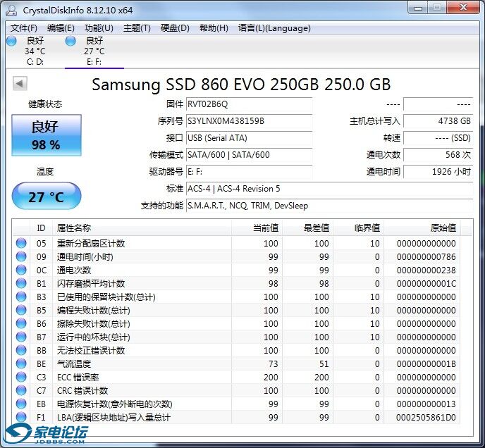The height and width of the screenshot is (448, 485).
Task: Click the serial number field S3YLNX0M438159B
Action: tap(249, 121)
